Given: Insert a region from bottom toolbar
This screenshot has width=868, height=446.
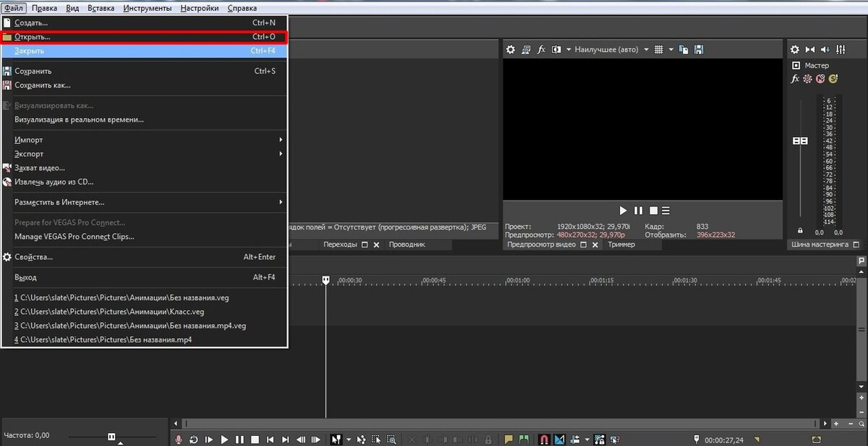Looking at the screenshot, I should (x=524, y=439).
